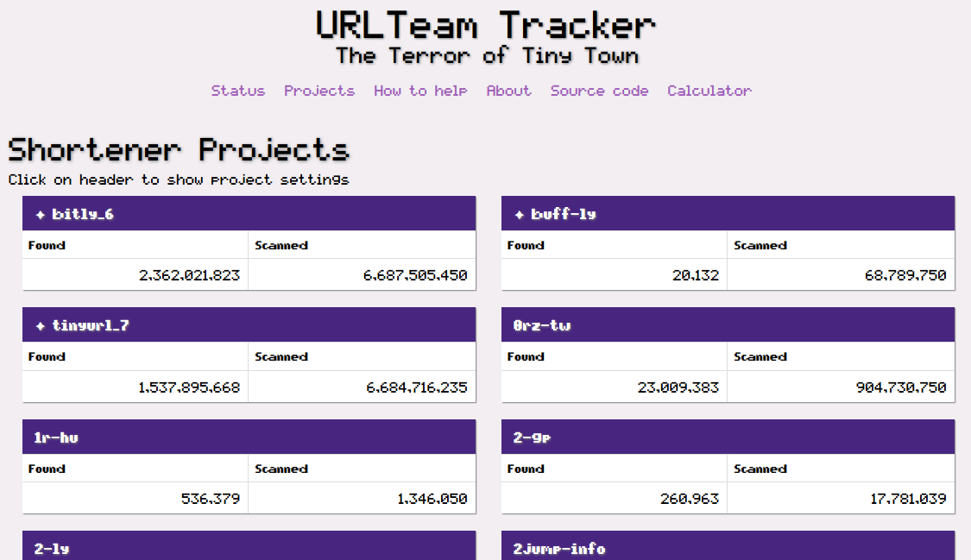This screenshot has width=971, height=560.
Task: Expand the tinyurl_7 project header
Action: [x=249, y=324]
